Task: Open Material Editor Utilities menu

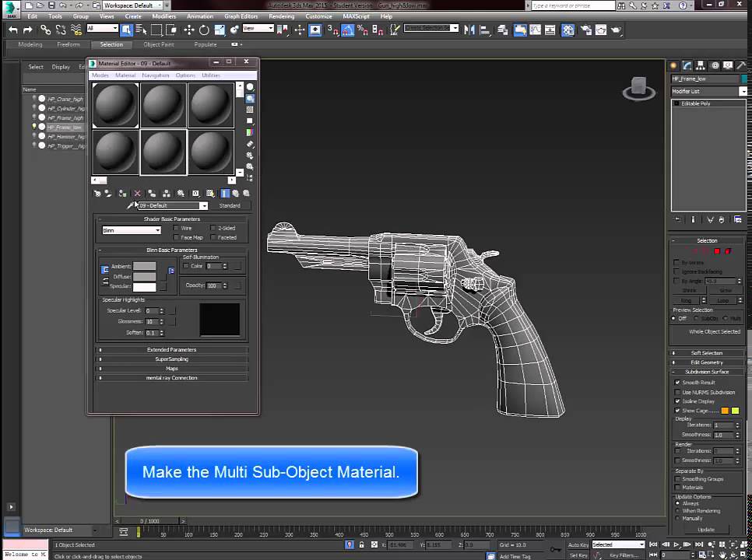Action: [x=211, y=75]
